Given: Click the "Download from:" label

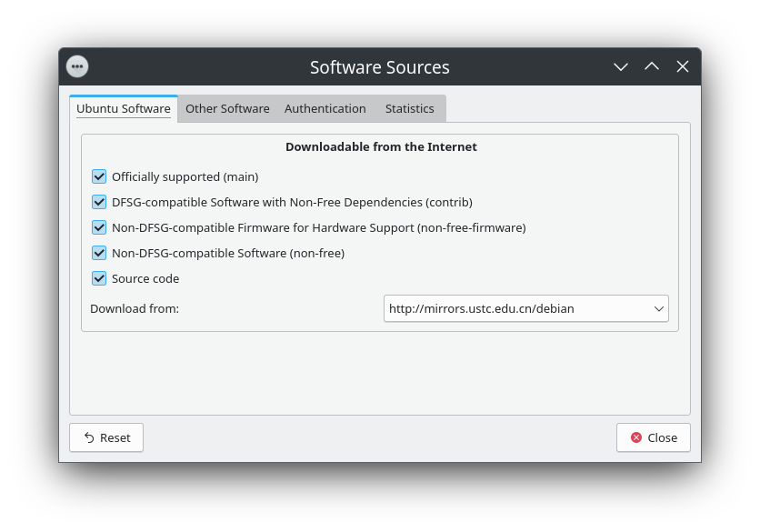Looking at the screenshot, I should 135,308.
